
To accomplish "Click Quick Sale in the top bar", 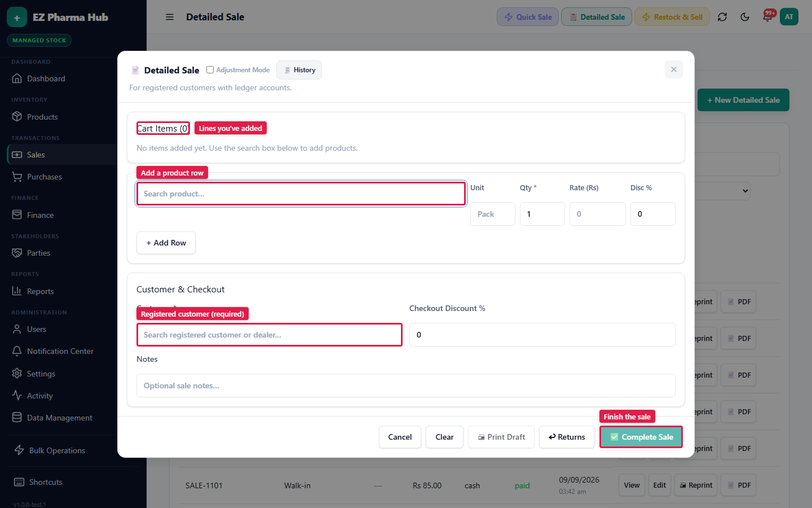I will click(x=528, y=17).
